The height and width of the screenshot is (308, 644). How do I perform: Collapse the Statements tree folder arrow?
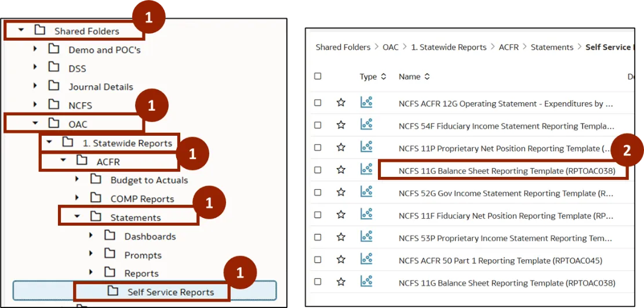tap(77, 216)
